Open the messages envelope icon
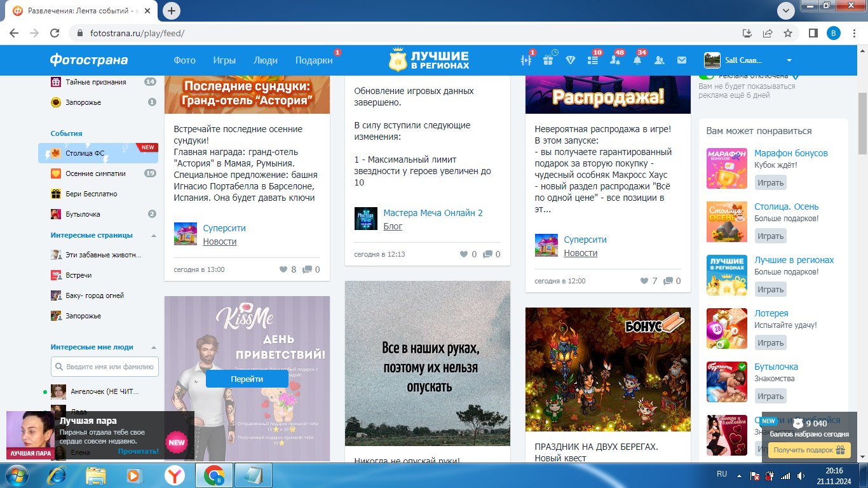Image resolution: width=868 pixels, height=488 pixels. pyautogui.click(x=682, y=60)
